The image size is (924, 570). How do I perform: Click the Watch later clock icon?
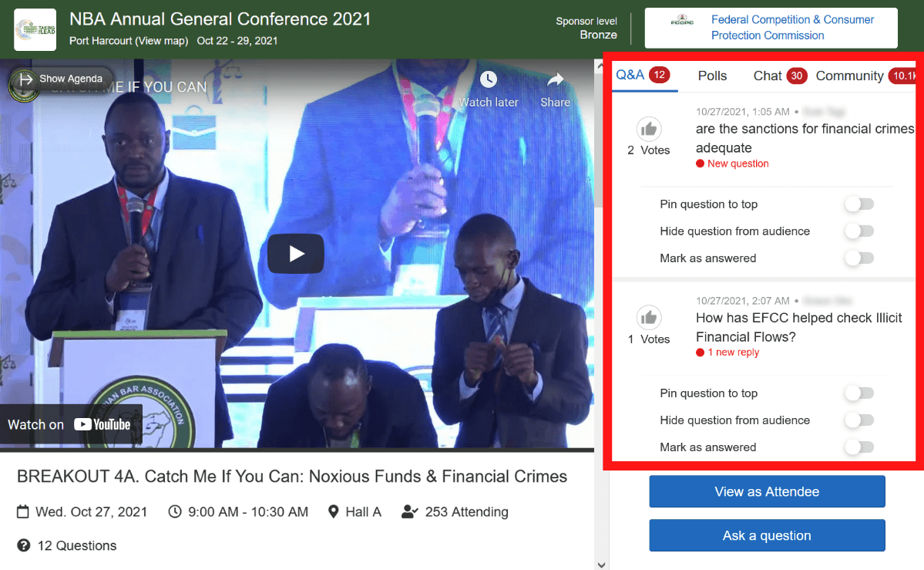coord(489,80)
